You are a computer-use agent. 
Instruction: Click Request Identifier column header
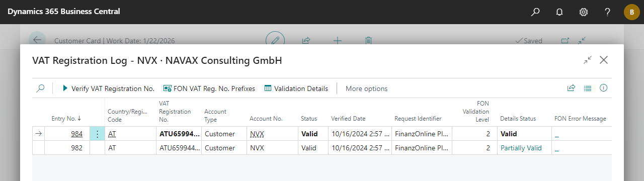418,119
